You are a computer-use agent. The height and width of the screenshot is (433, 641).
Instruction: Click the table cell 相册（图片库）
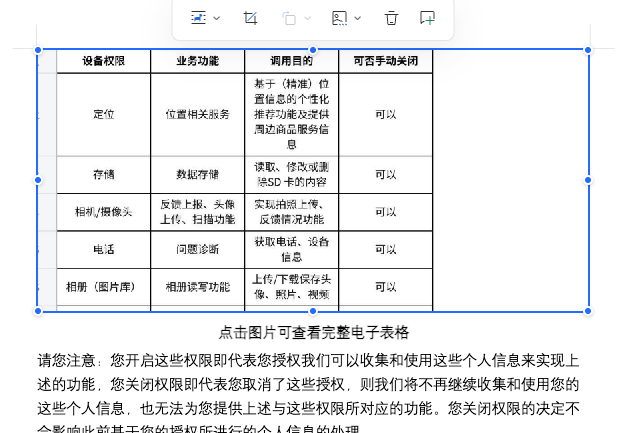[x=103, y=287]
